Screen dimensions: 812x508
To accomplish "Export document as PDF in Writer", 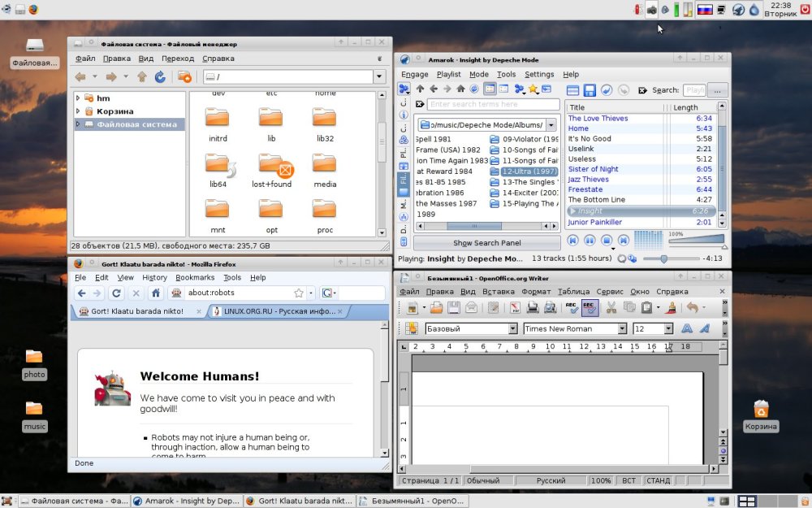I will tap(515, 308).
